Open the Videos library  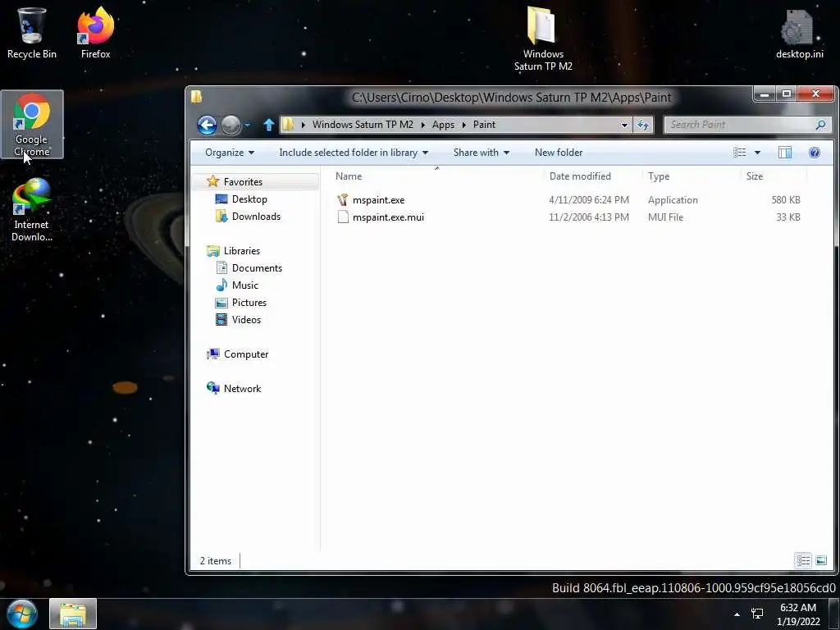pyautogui.click(x=246, y=320)
